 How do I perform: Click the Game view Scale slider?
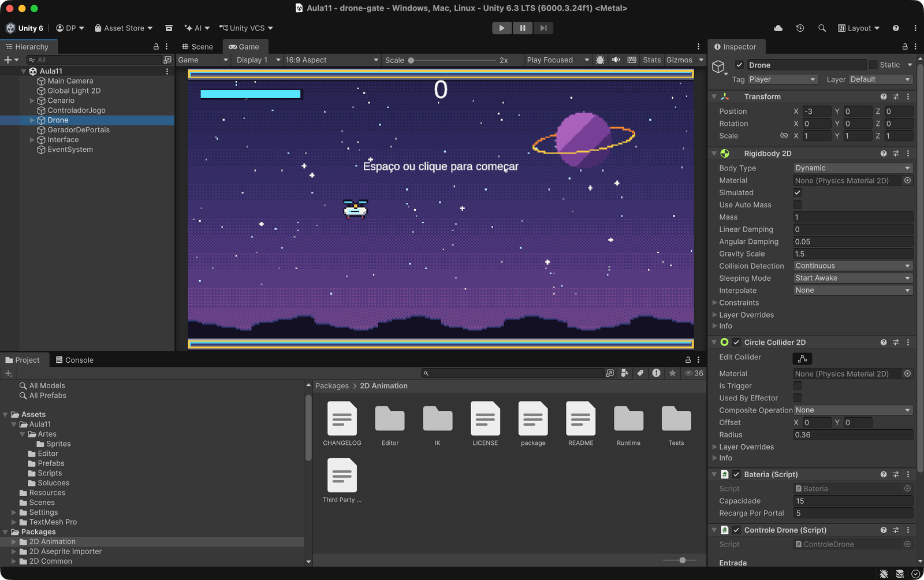pyautogui.click(x=452, y=60)
